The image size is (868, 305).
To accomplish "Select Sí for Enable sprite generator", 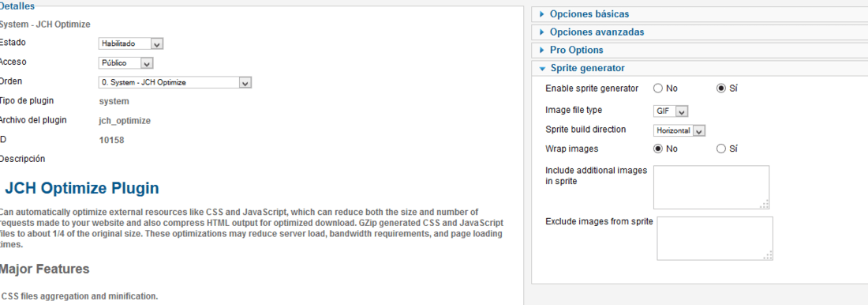I will point(721,88).
